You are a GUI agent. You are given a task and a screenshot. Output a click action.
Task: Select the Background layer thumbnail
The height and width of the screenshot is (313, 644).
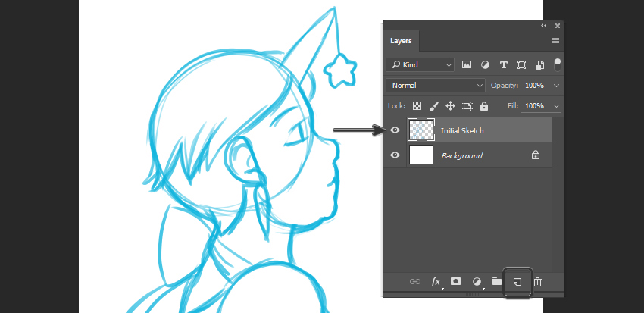coord(421,155)
